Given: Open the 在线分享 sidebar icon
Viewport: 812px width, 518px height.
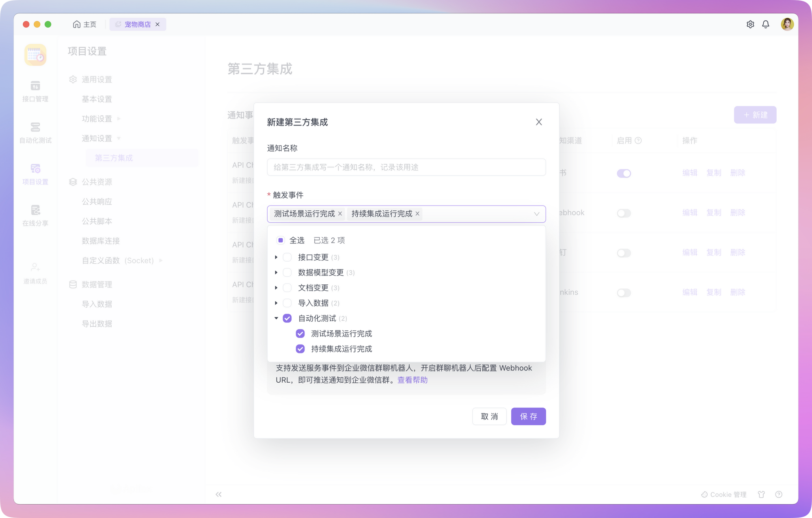Looking at the screenshot, I should click(35, 215).
